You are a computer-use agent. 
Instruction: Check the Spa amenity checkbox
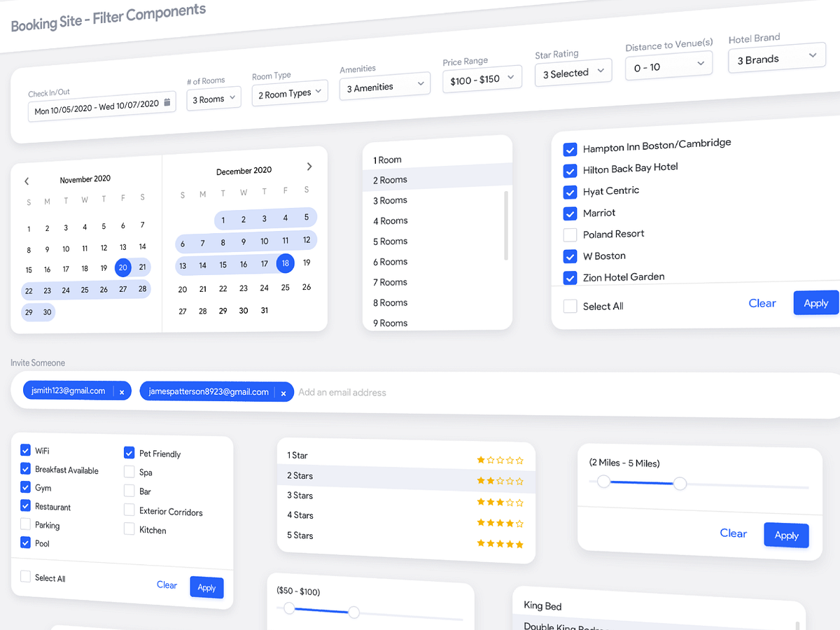(x=129, y=471)
